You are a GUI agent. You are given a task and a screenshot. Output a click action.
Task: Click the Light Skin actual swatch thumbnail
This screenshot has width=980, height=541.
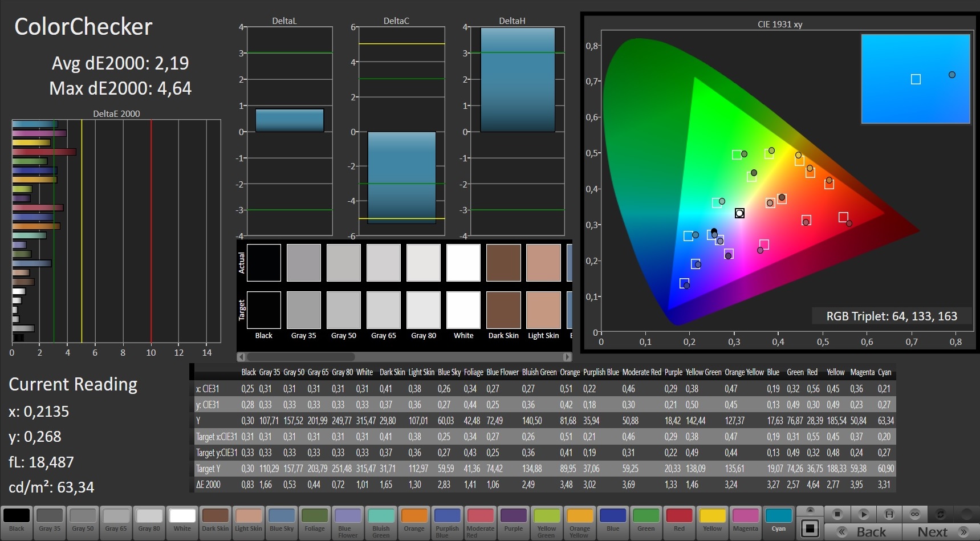[543, 263]
